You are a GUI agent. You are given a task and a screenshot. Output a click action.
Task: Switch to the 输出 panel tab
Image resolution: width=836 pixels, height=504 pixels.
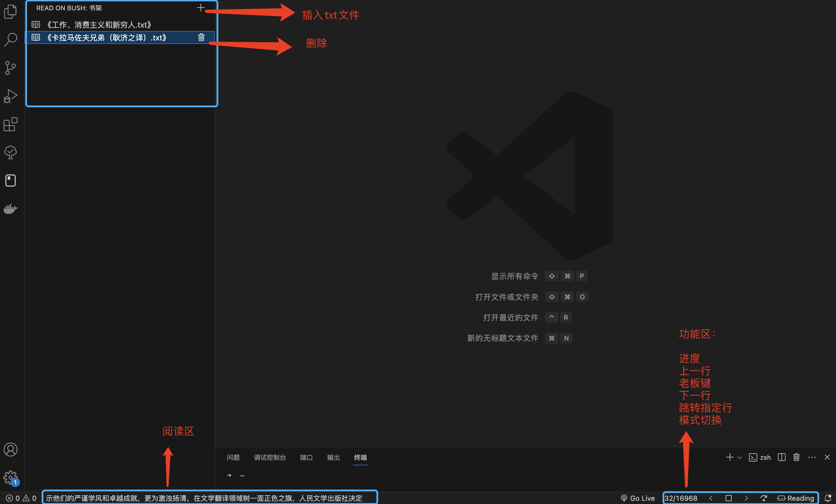coord(333,457)
